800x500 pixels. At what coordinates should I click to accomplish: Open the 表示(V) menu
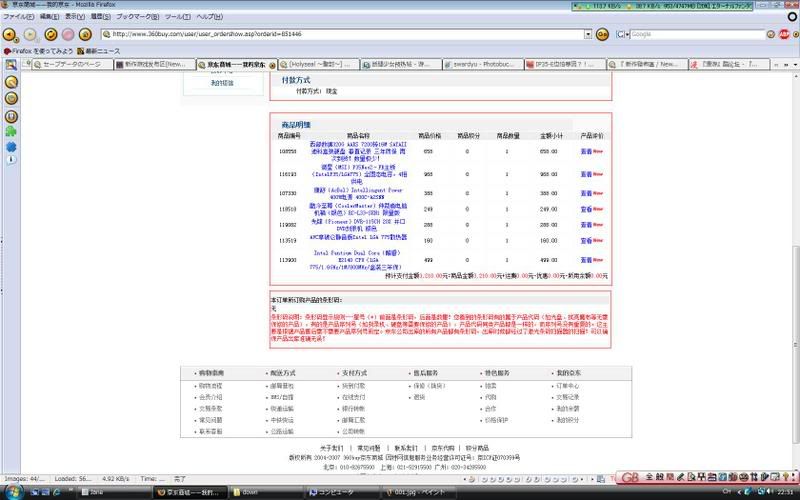(x=75, y=17)
